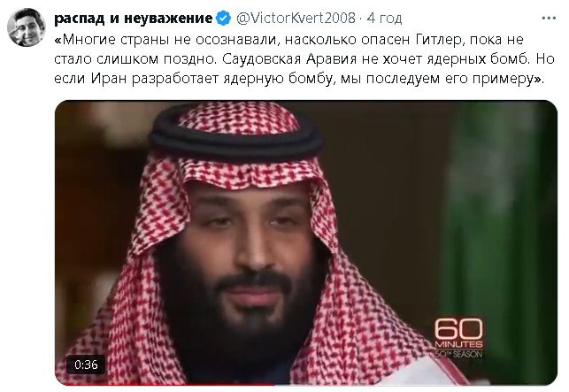
Task: Click the 0:36 video duration badge
Action: tap(86, 365)
